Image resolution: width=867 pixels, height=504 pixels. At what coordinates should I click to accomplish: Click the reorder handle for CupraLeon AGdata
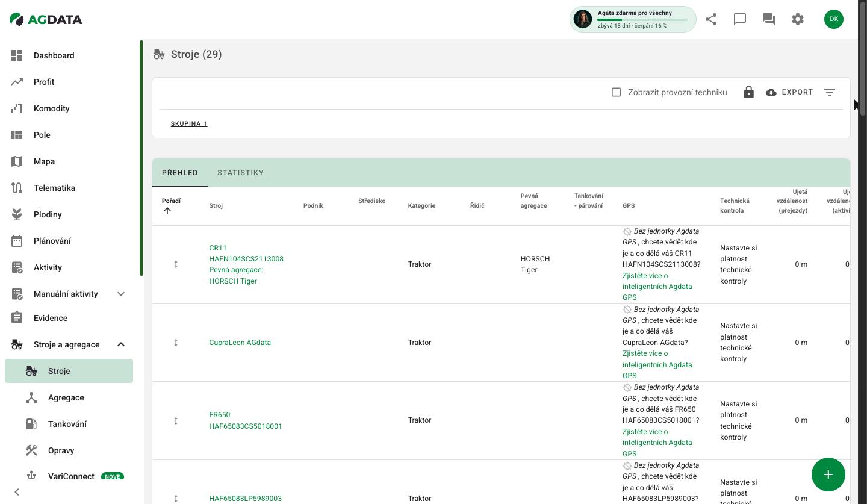coord(176,343)
